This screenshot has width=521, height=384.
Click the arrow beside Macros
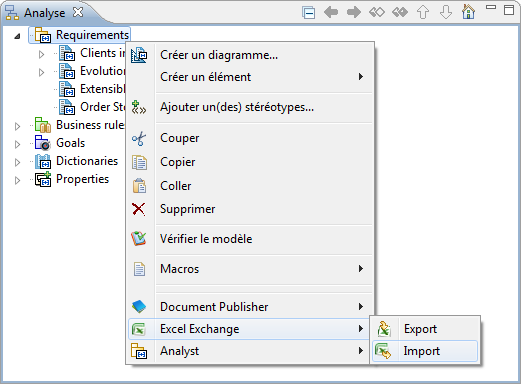pyautogui.click(x=361, y=269)
